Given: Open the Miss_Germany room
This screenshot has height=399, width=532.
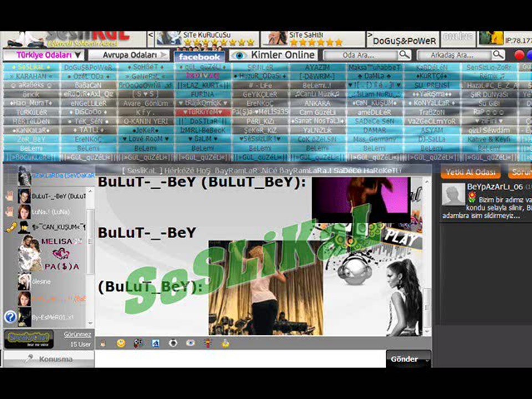Looking at the screenshot, I should pyautogui.click(x=375, y=139).
